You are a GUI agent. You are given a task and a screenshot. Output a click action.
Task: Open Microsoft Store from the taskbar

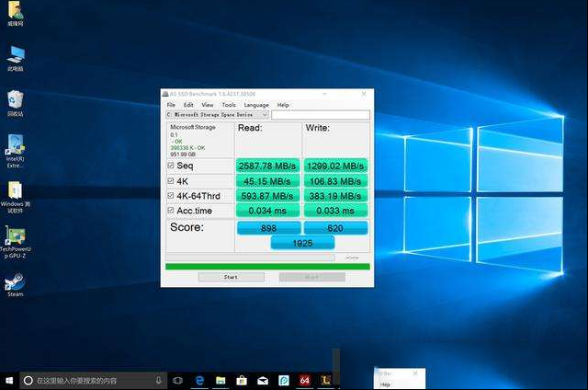[242, 381]
